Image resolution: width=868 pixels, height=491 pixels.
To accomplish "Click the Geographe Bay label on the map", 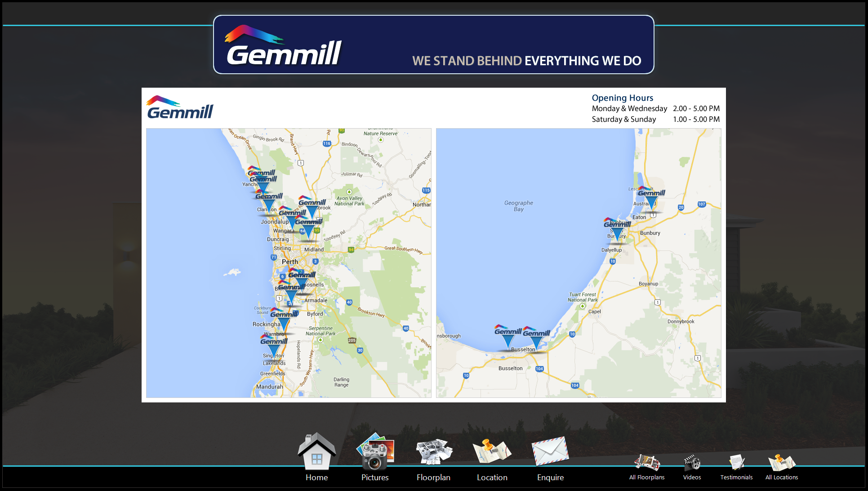I will [519, 206].
